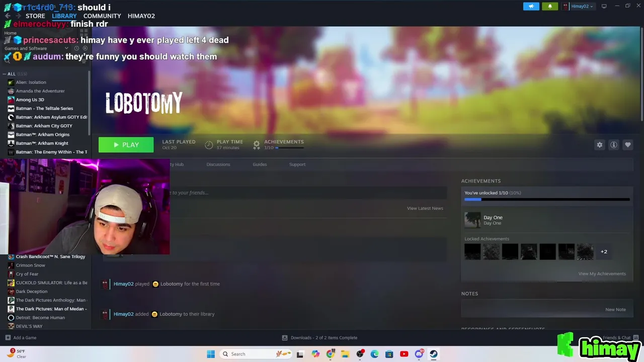Viewport: 644px width, 362px height.
Task: Open HIMAY02 profile menu
Action: (x=141, y=16)
